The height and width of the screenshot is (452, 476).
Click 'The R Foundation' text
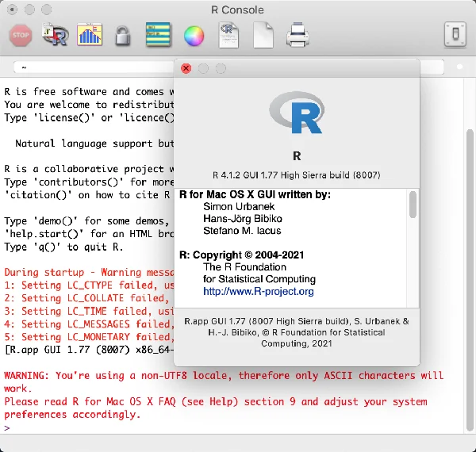click(244, 267)
